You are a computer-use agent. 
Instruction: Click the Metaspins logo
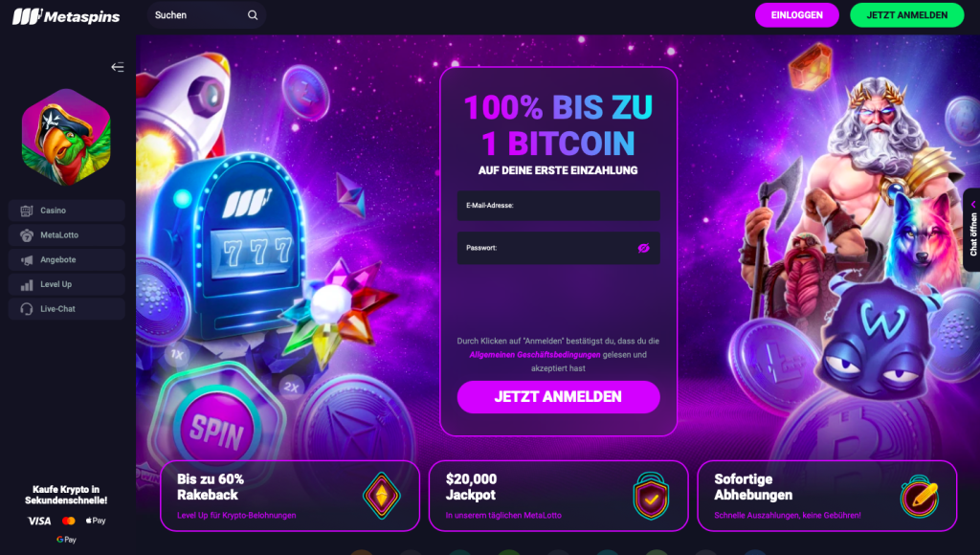tap(66, 16)
